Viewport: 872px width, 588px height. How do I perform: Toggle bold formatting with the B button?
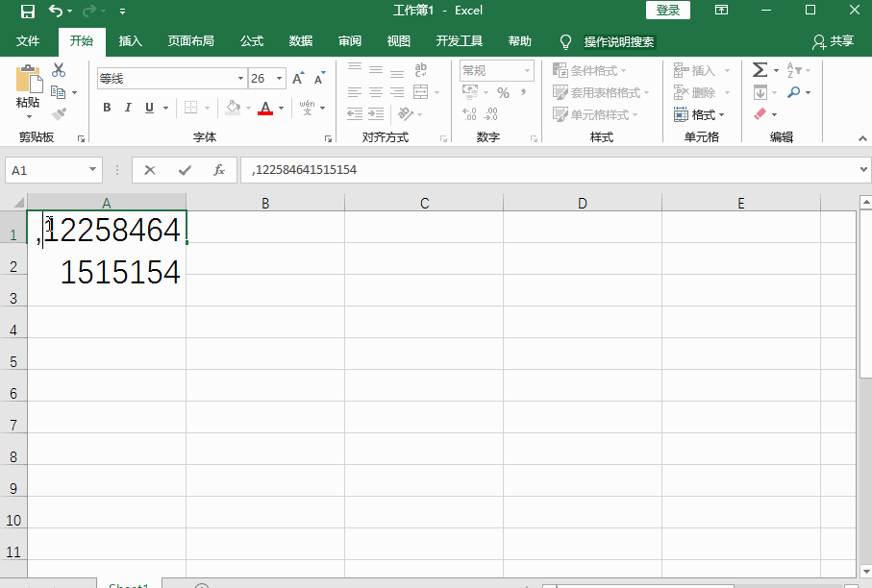pos(107,107)
